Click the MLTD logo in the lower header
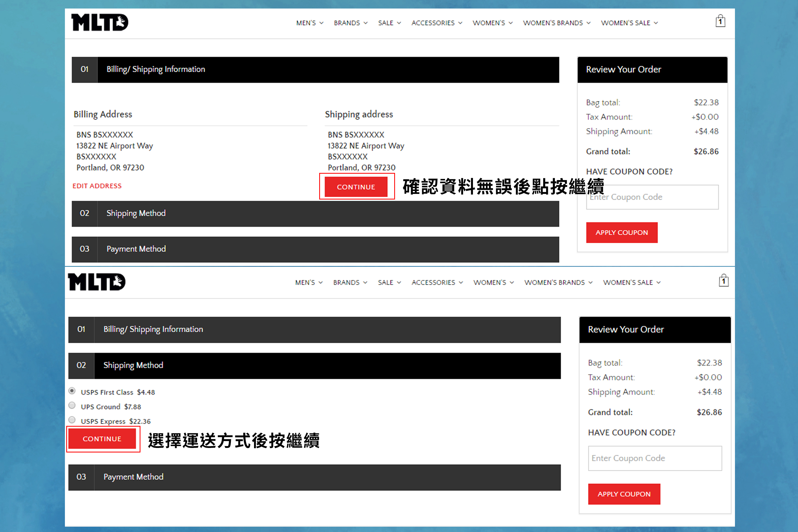This screenshot has width=798, height=532. [x=97, y=282]
